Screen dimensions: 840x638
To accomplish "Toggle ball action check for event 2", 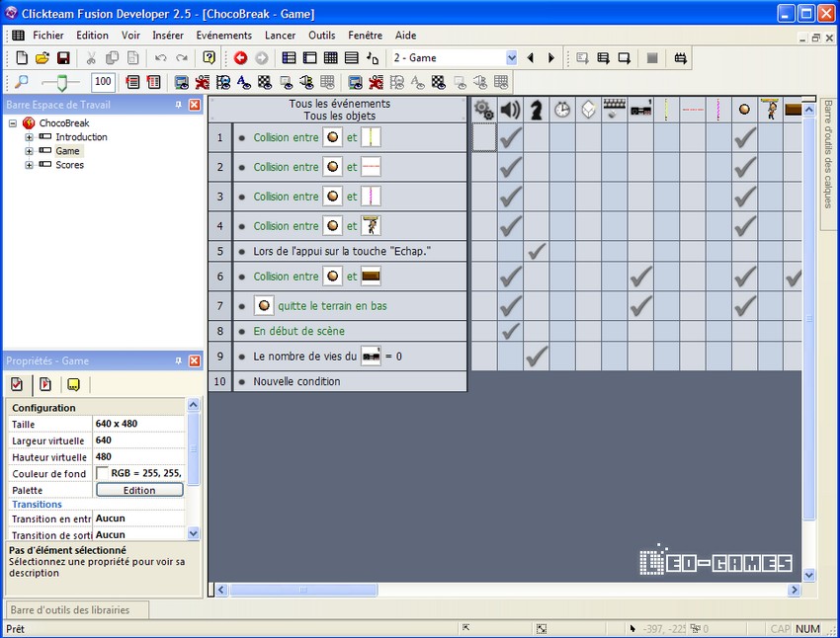I will (745, 167).
